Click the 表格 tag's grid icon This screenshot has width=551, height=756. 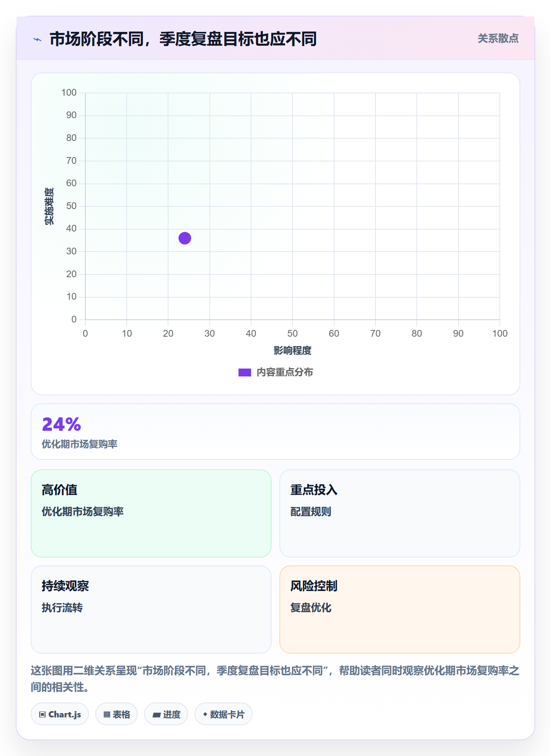coord(107,715)
